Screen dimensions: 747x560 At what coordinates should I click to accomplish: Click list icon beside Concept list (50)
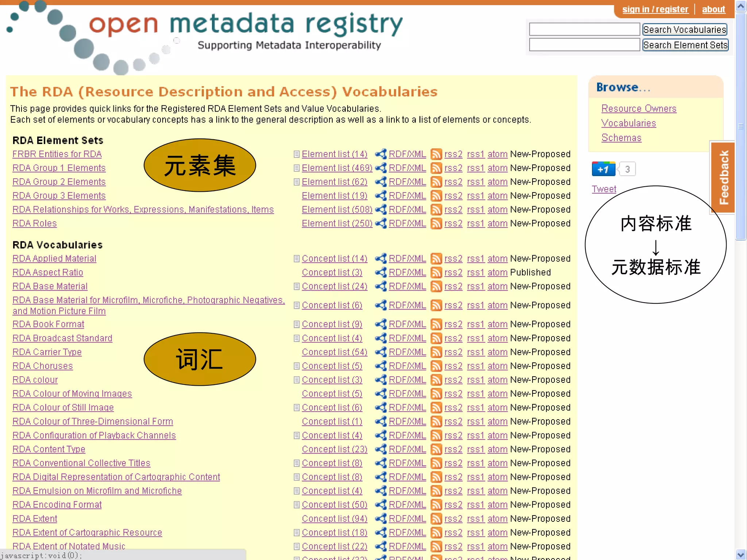point(297,505)
